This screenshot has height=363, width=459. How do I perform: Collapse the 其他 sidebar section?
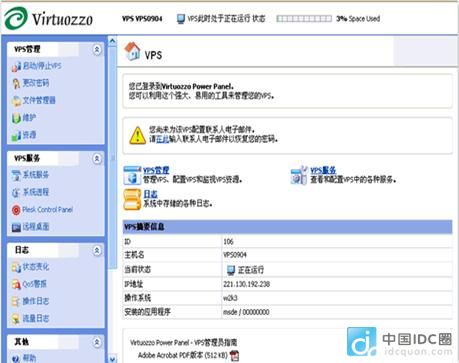(x=97, y=342)
